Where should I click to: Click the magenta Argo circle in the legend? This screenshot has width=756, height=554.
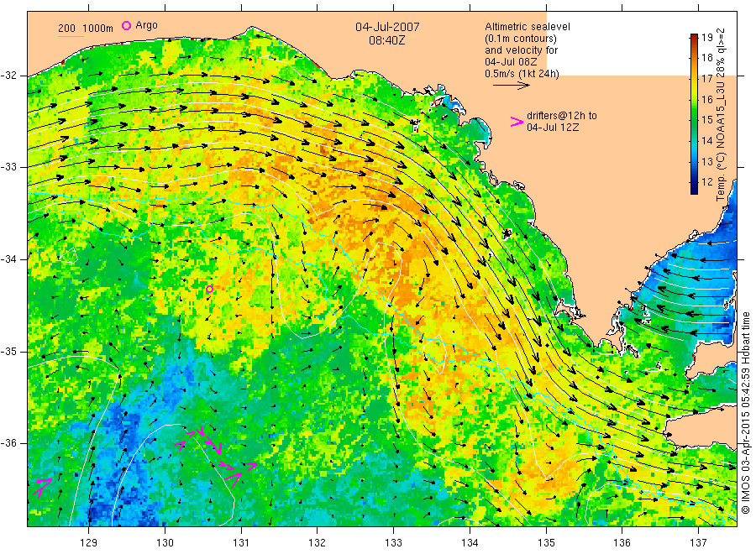pos(126,25)
